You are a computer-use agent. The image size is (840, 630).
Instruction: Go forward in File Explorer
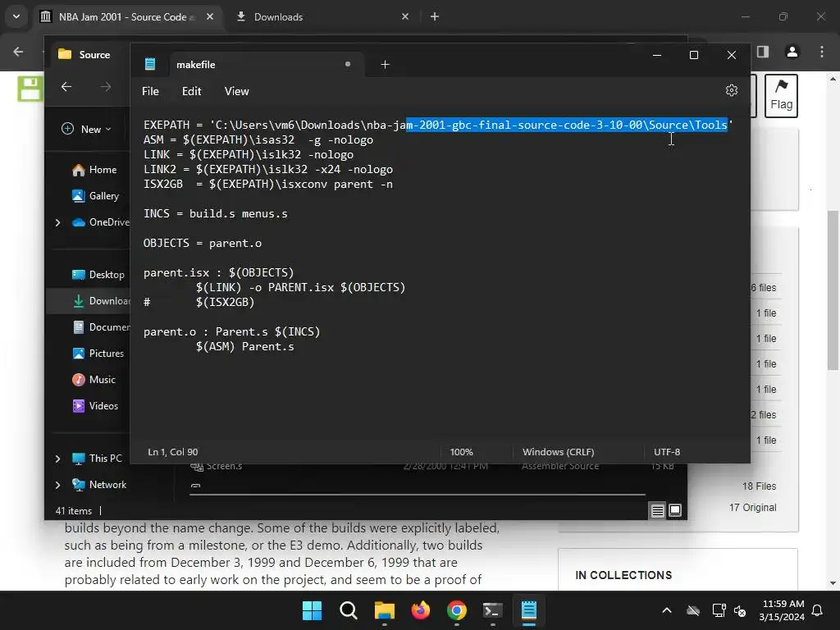106,87
